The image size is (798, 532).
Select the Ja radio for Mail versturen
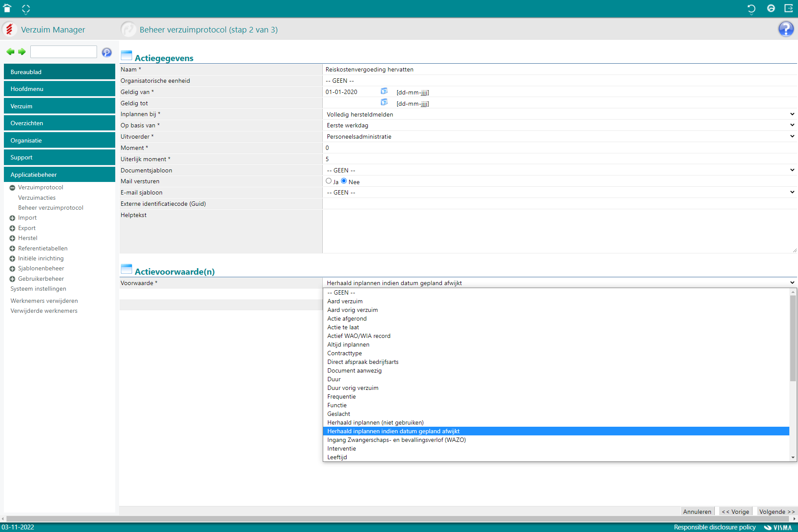click(x=329, y=181)
